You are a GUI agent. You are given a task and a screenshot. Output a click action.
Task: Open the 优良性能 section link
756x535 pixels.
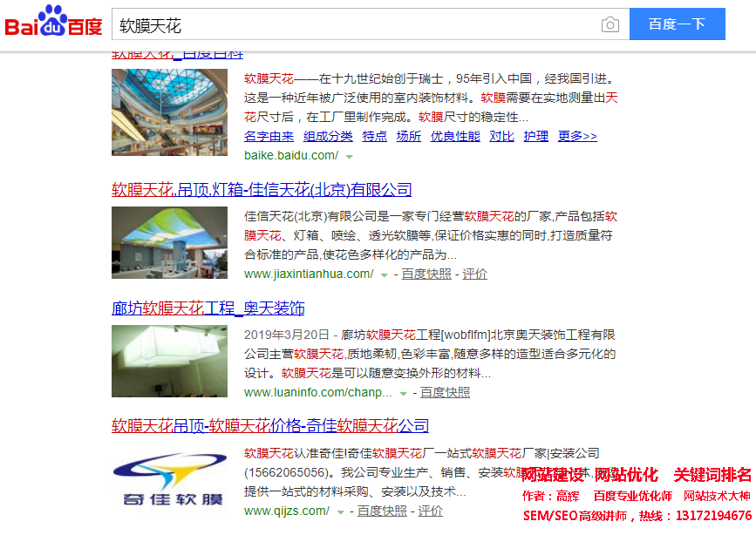(x=455, y=136)
